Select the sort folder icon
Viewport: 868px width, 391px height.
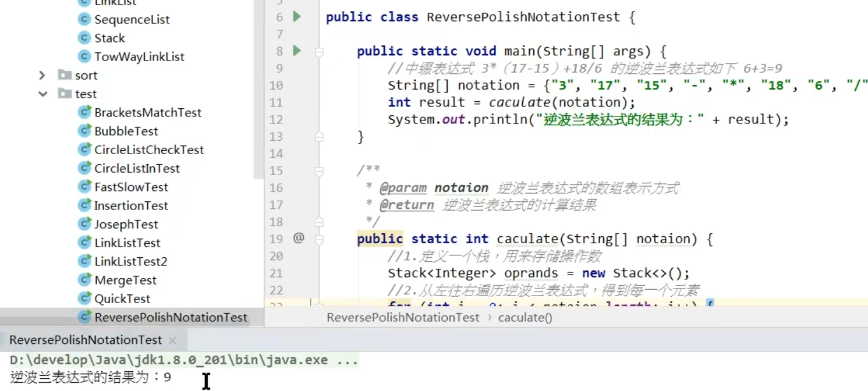(65, 75)
